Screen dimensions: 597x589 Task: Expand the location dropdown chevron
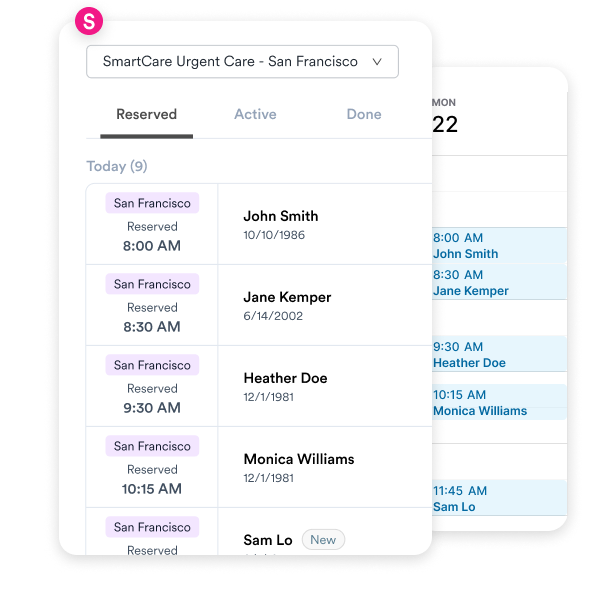377,62
